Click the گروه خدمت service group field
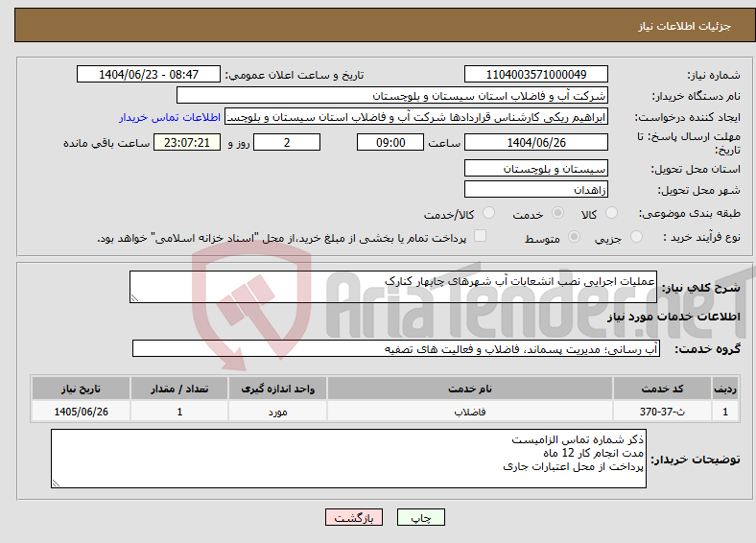 coord(396,348)
